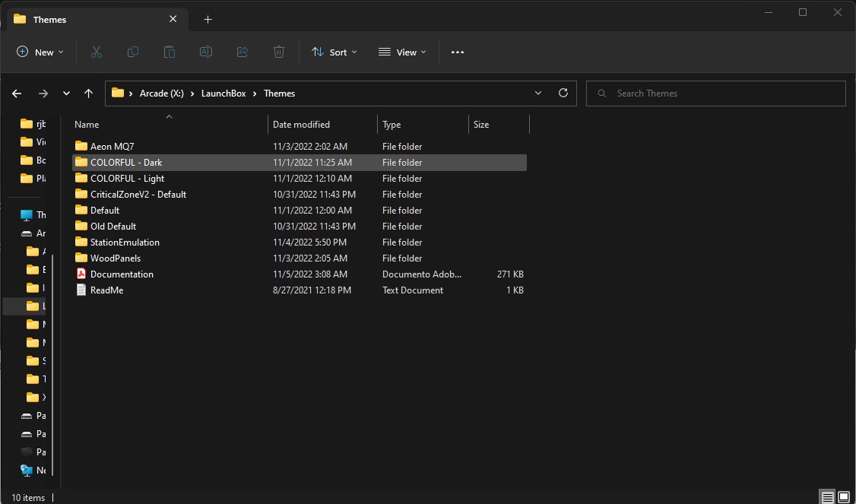Select This PC icon in sidebar
The height and width of the screenshot is (504, 856).
click(x=26, y=215)
